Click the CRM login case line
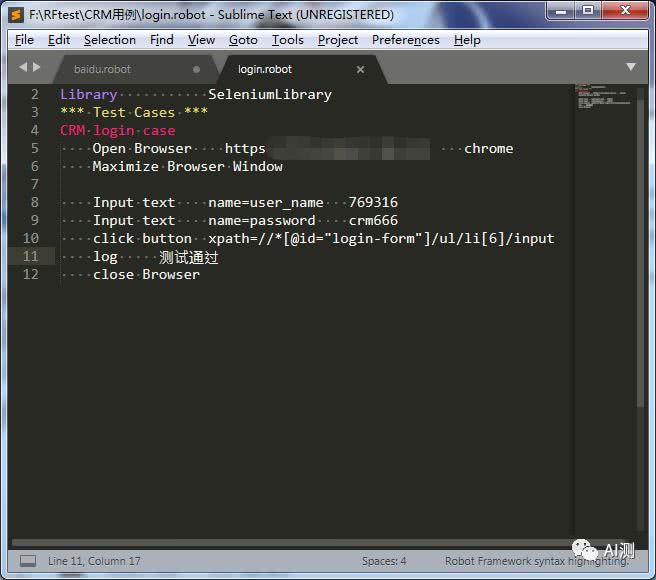Viewport: 656px width, 580px height. [x=118, y=131]
